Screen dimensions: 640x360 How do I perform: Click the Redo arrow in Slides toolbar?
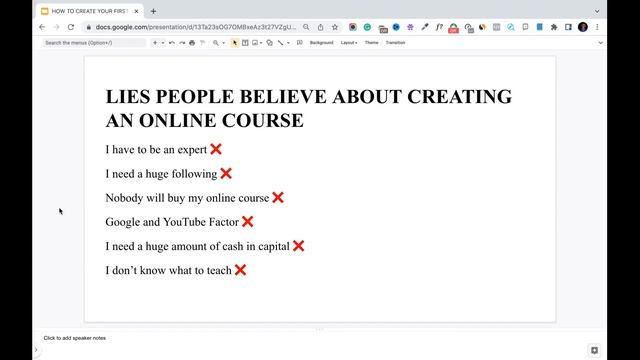[x=182, y=42]
